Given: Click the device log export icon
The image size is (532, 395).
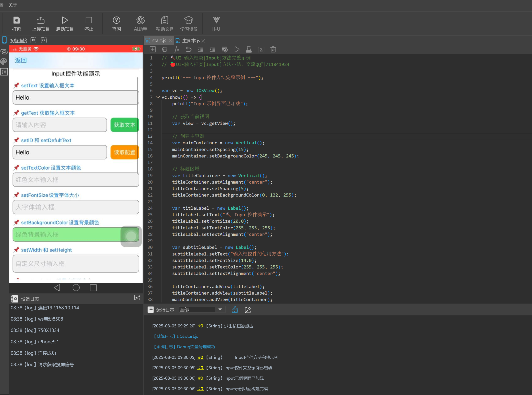Looking at the screenshot, I should pos(137,297).
